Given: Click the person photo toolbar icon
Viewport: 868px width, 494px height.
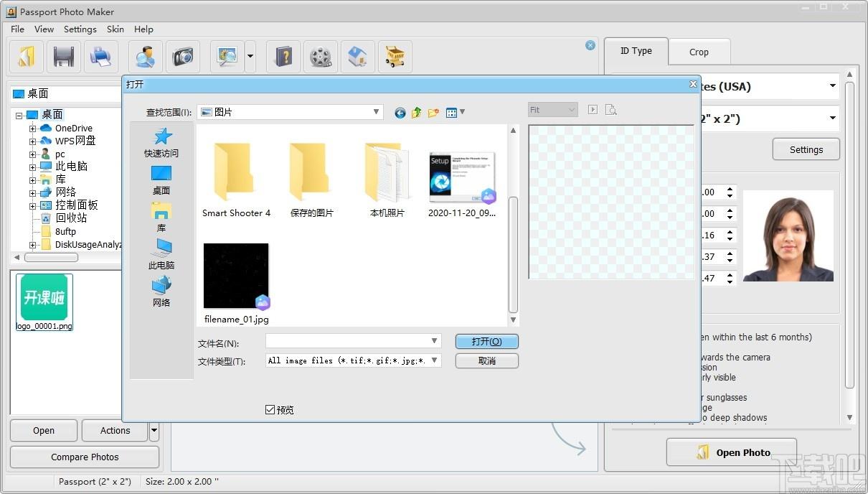Looking at the screenshot, I should (x=146, y=57).
